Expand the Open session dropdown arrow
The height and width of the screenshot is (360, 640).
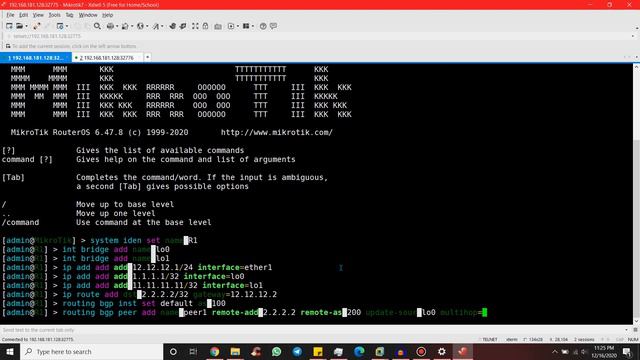tap(26, 26)
